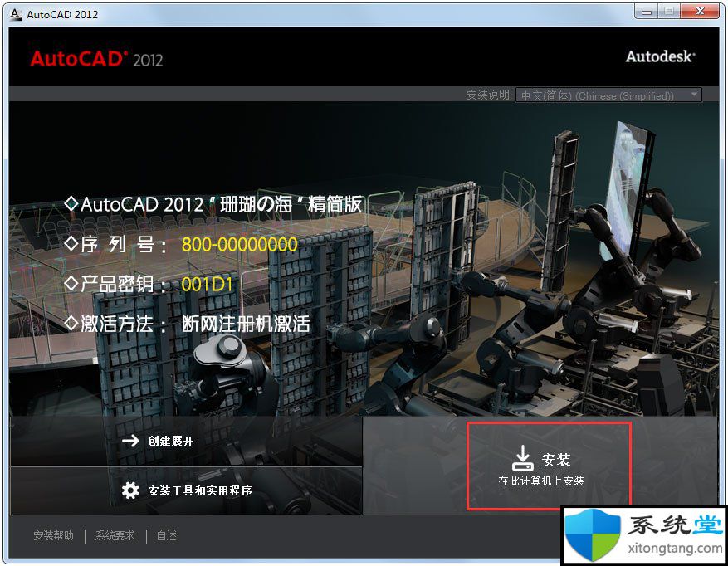This screenshot has height=566, width=728.
Task: Click the serial number 800-00000000 text
Action: point(239,245)
